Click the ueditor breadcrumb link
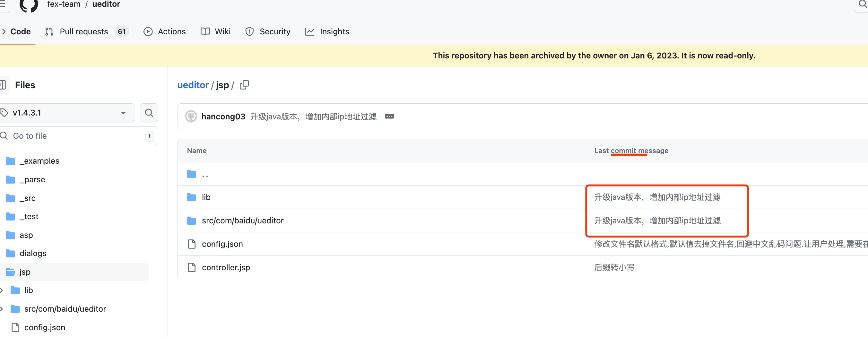868x337 pixels. point(193,85)
